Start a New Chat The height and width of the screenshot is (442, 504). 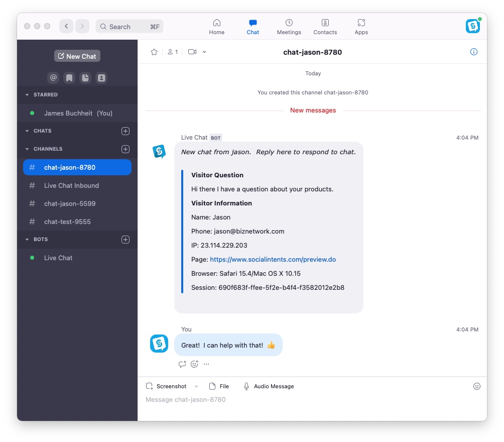click(x=77, y=56)
